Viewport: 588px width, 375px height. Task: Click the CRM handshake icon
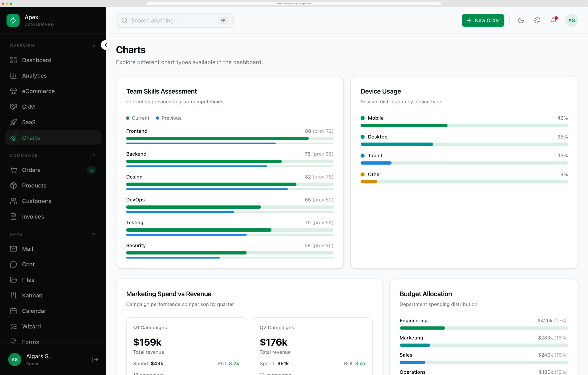[13, 107]
